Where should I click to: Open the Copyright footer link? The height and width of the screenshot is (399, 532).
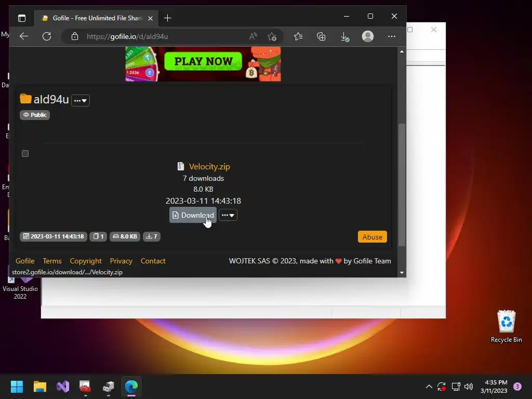86,261
